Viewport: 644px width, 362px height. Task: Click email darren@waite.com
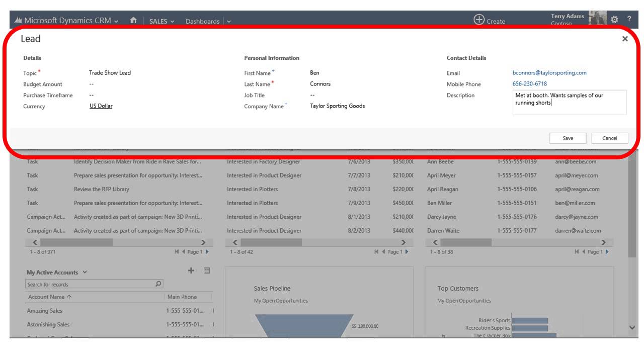point(578,231)
